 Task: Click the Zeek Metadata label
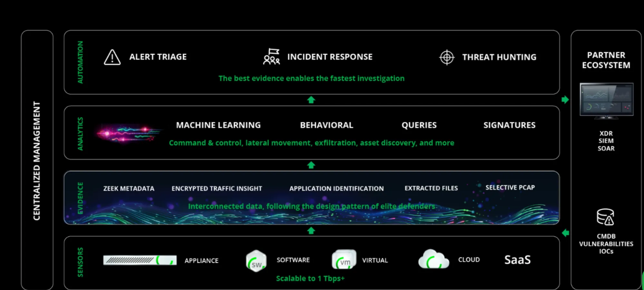(x=129, y=189)
